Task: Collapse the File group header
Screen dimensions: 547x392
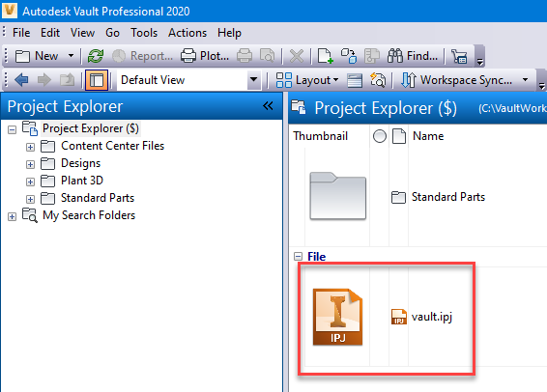Action: pyautogui.click(x=298, y=257)
